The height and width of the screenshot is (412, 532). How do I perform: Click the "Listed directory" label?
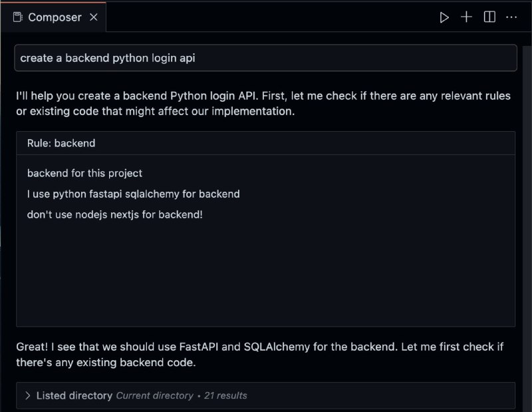(x=74, y=395)
